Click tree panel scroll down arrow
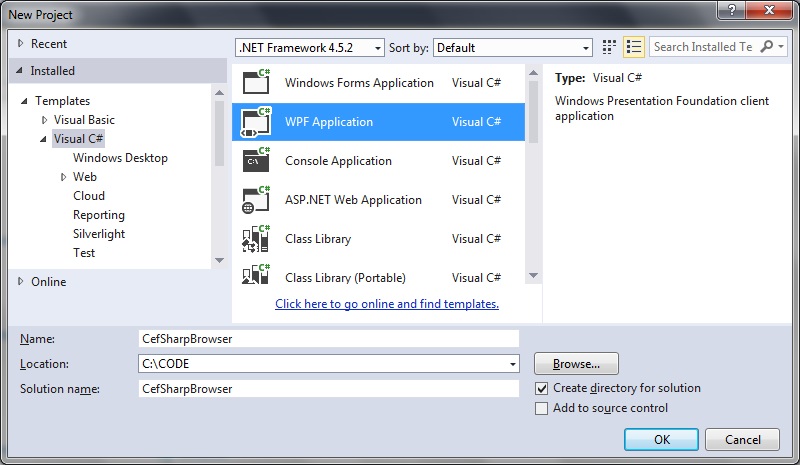The height and width of the screenshot is (465, 800). [219, 261]
